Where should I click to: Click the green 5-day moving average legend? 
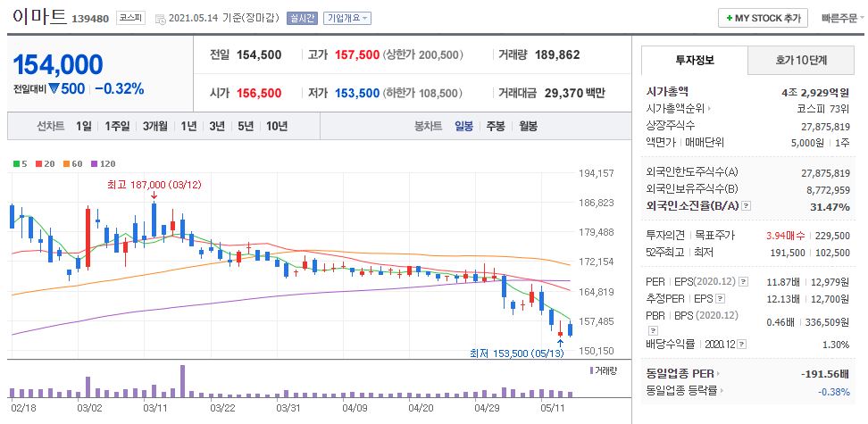(21, 164)
